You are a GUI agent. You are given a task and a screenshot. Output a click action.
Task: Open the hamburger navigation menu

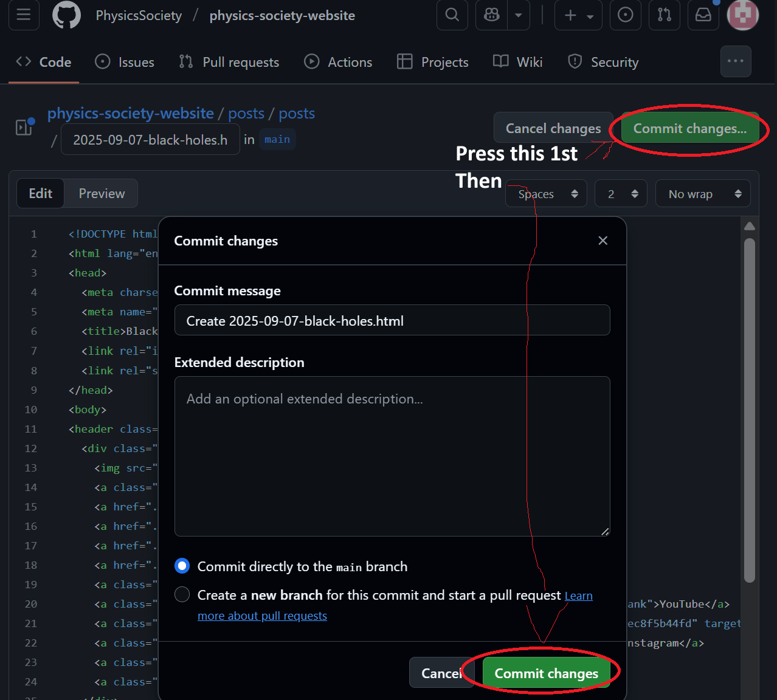click(x=23, y=15)
